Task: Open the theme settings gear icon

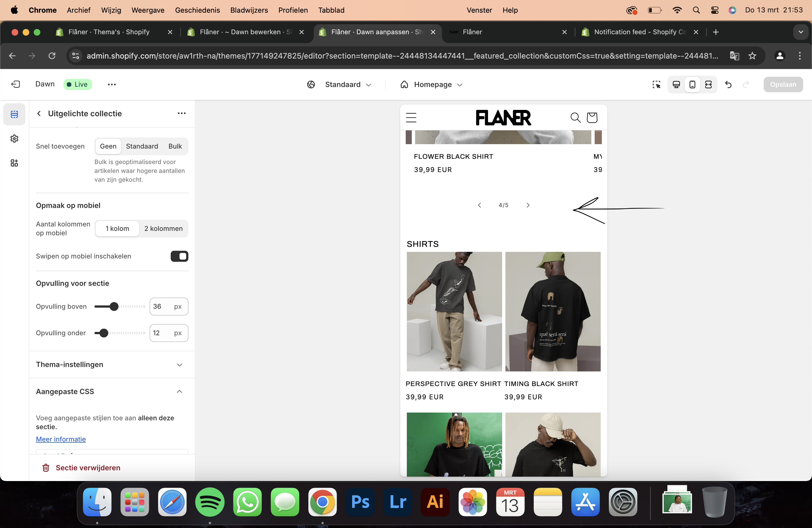Action: [14, 138]
